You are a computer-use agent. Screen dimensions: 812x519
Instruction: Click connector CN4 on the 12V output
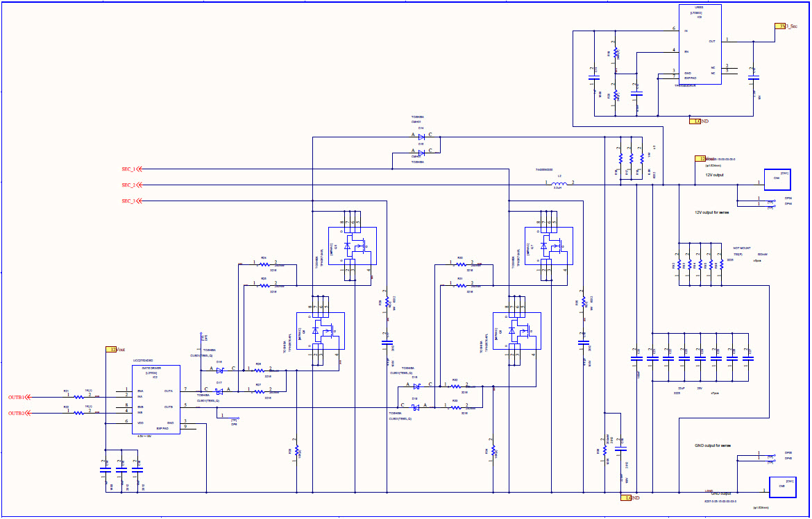tap(778, 179)
